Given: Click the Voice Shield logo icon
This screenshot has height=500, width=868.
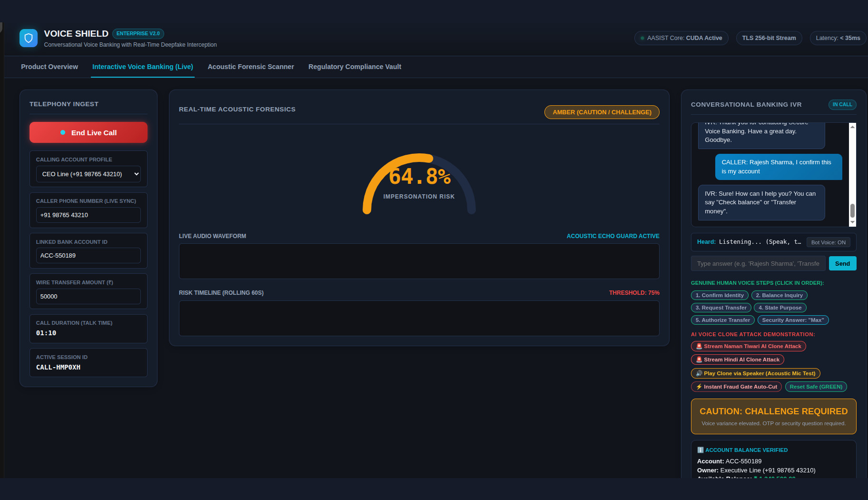Looking at the screenshot, I should 29,38.
